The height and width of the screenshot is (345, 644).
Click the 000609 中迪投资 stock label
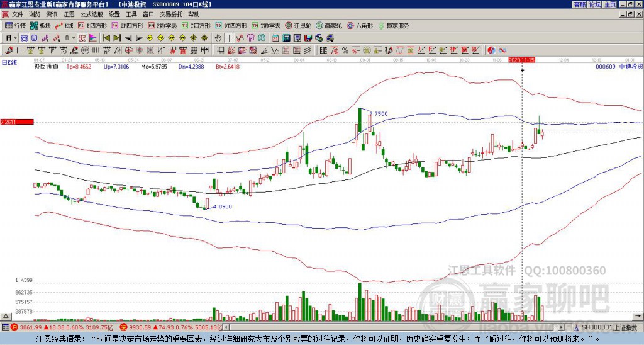click(619, 67)
